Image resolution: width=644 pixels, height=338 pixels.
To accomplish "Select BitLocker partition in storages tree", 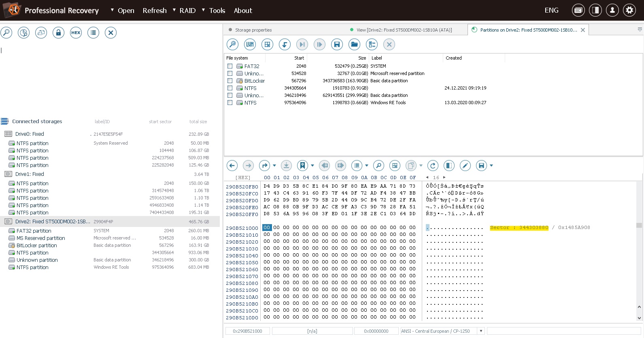I will click(110, 246).
